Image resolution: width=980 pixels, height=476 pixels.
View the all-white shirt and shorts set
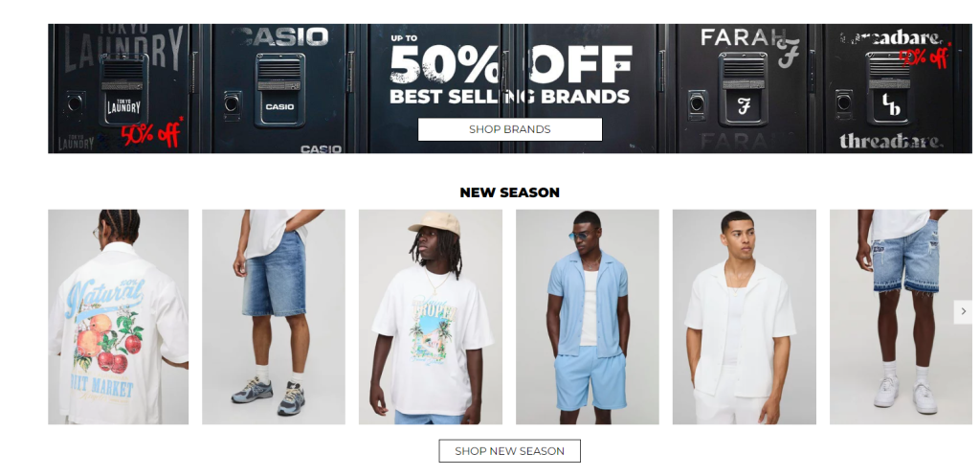tap(744, 317)
